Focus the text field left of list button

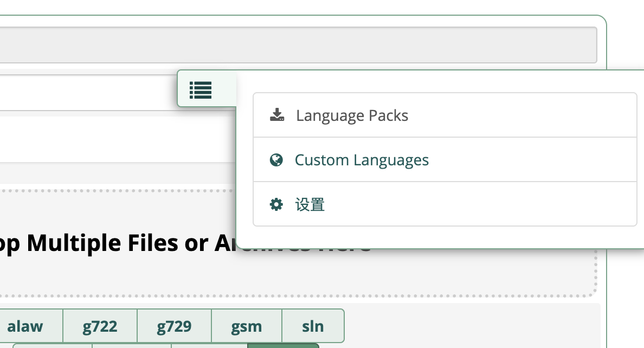(x=88, y=93)
